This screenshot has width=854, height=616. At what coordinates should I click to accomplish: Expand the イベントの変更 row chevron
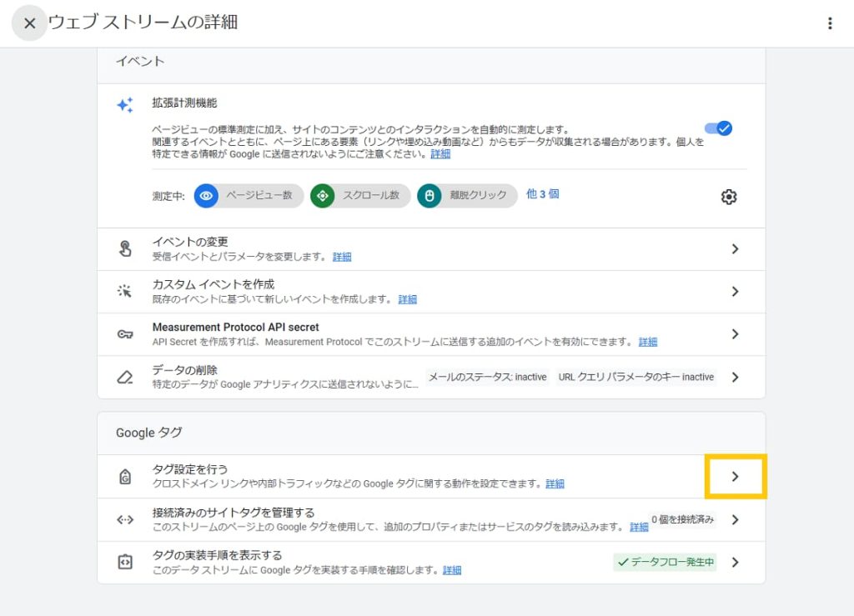tap(735, 248)
